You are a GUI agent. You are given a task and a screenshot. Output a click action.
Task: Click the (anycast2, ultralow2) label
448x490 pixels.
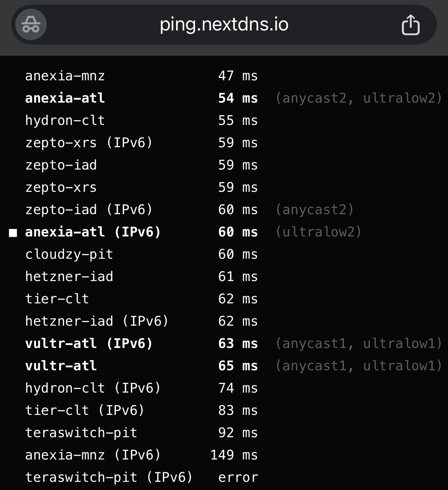358,98
